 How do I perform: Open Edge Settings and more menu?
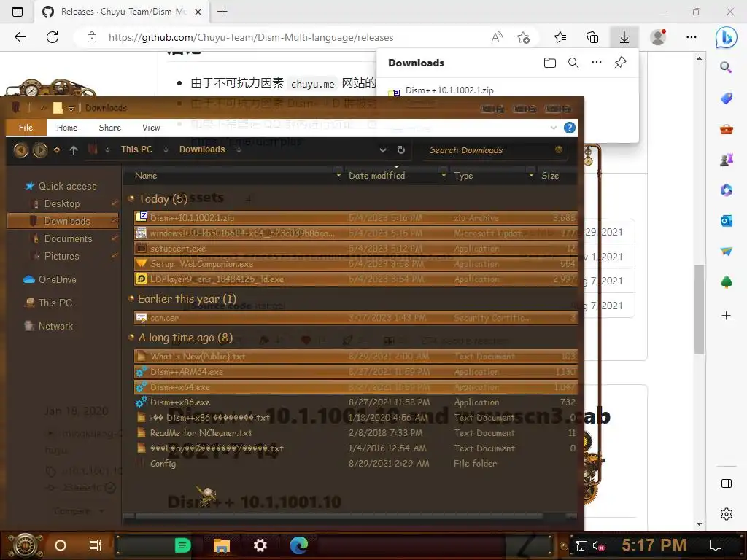pyautogui.click(x=692, y=37)
